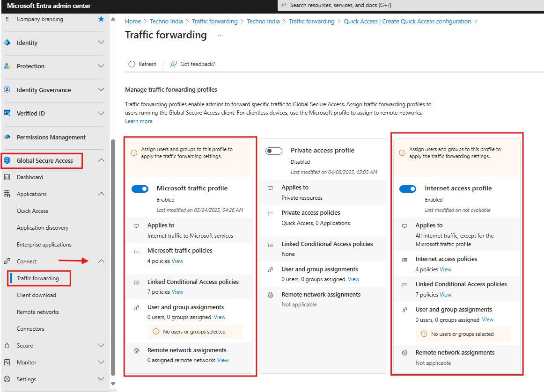Expand the Identity Governance chevron

[x=101, y=90]
